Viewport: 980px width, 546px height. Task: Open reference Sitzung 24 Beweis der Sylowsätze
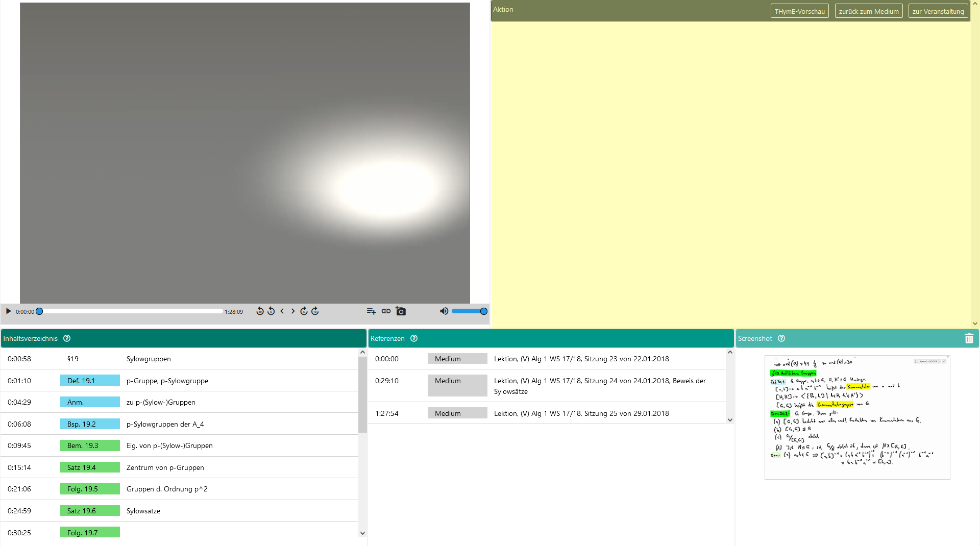[547, 386]
